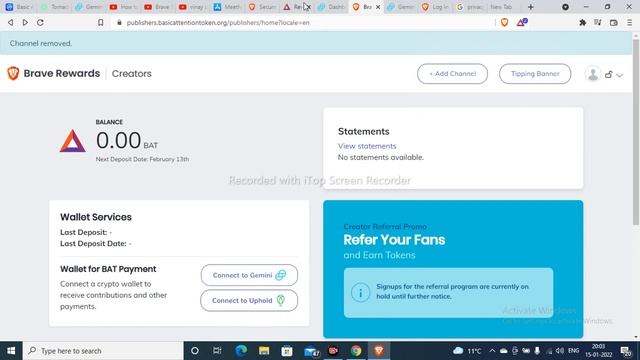Screen dimensions: 640x360
Task: Open the notification center icon
Action: [x=626, y=351]
